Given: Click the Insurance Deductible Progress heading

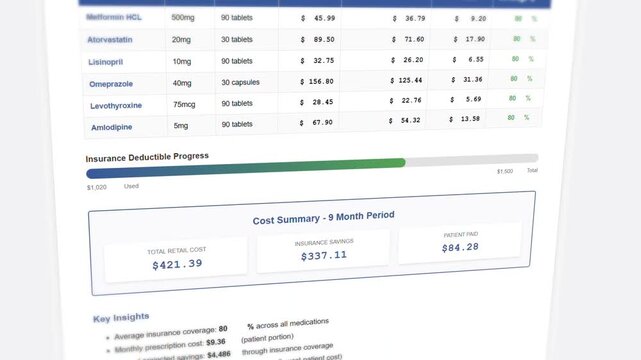Looking at the screenshot, I should pyautogui.click(x=147, y=157).
